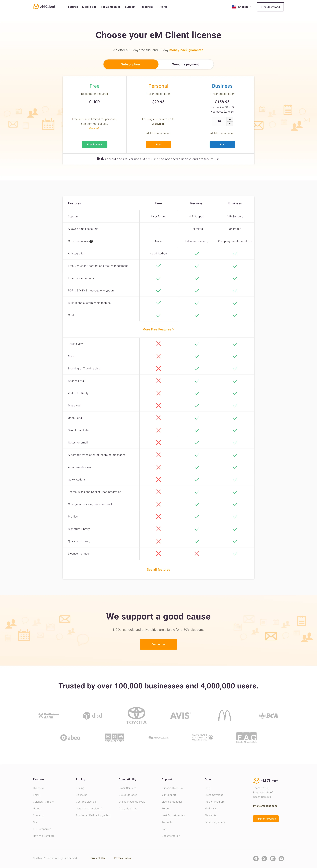Click the green Free license button
Screen dimensions: 317x868
pyautogui.click(x=95, y=145)
